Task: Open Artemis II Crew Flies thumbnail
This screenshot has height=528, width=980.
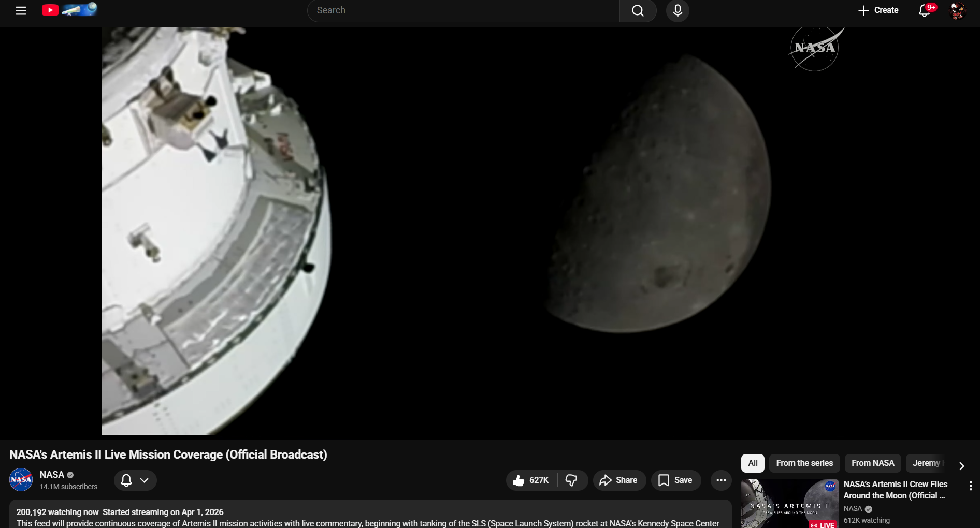Action: pos(790,504)
